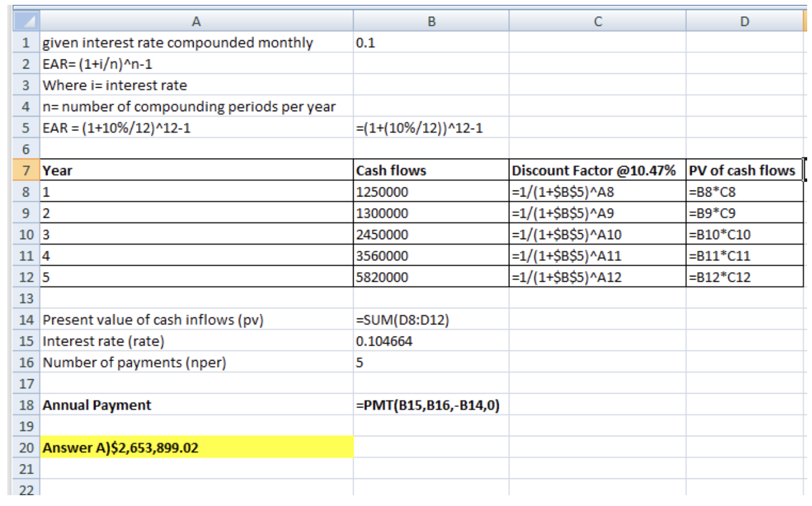
Task: Select cell 'Where i= interest rate'
Action: 196,85
